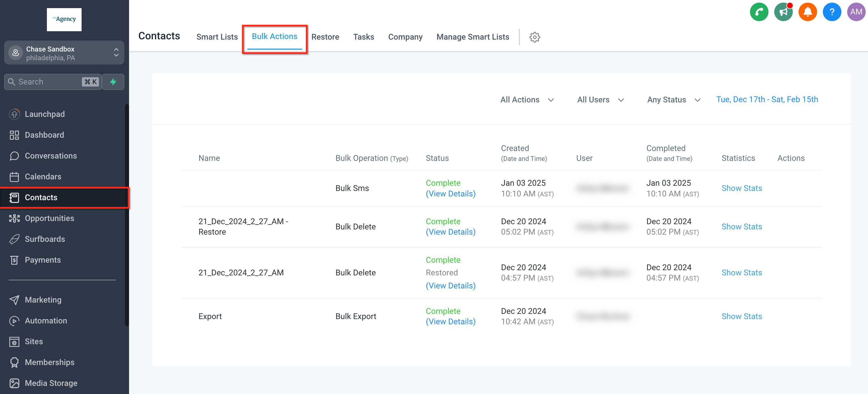
Task: Expand the Any Status filter dropdown
Action: [x=674, y=100]
